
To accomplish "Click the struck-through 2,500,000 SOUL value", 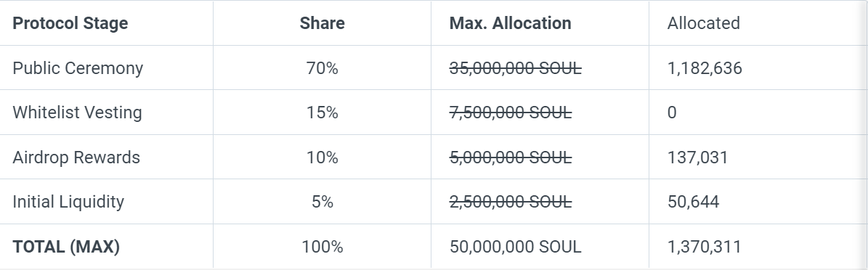I will click(x=511, y=201).
